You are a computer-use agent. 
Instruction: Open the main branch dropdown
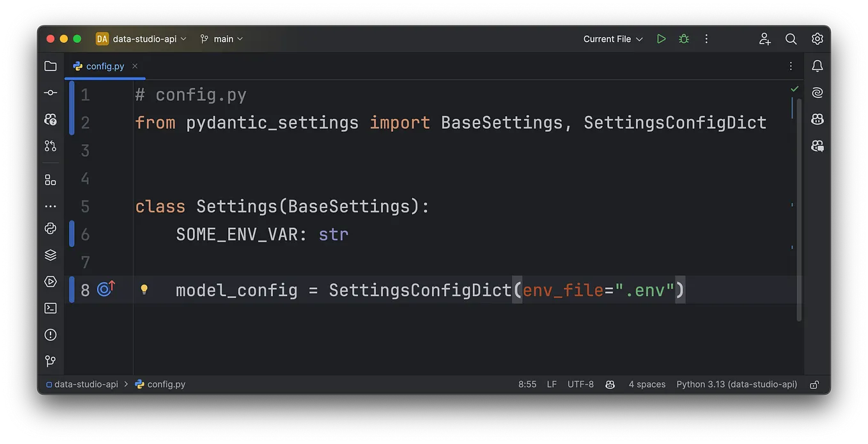point(222,38)
